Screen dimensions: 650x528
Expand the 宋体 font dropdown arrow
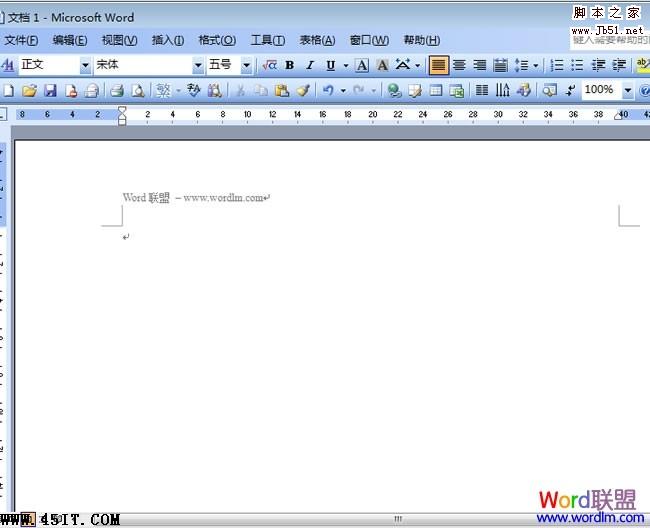coord(198,65)
